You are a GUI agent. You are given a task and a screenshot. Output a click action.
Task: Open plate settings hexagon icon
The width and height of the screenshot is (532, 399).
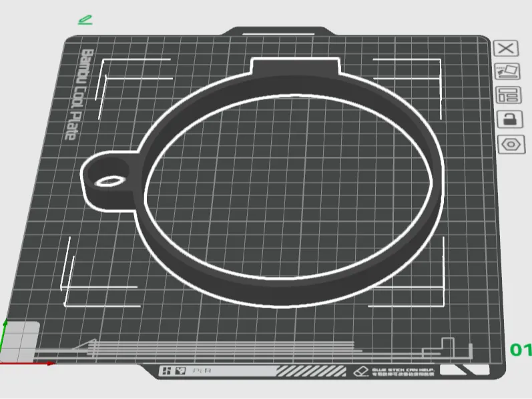(511, 145)
